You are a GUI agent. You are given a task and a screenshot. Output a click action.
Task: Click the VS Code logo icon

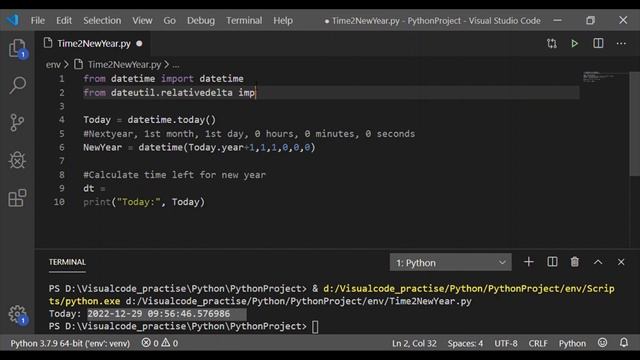coord(13,20)
